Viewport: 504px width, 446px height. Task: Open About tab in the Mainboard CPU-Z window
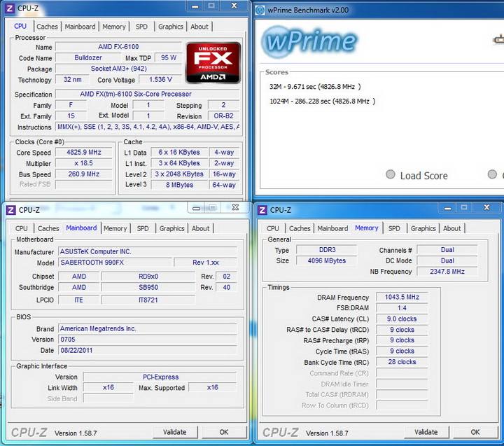(x=201, y=228)
